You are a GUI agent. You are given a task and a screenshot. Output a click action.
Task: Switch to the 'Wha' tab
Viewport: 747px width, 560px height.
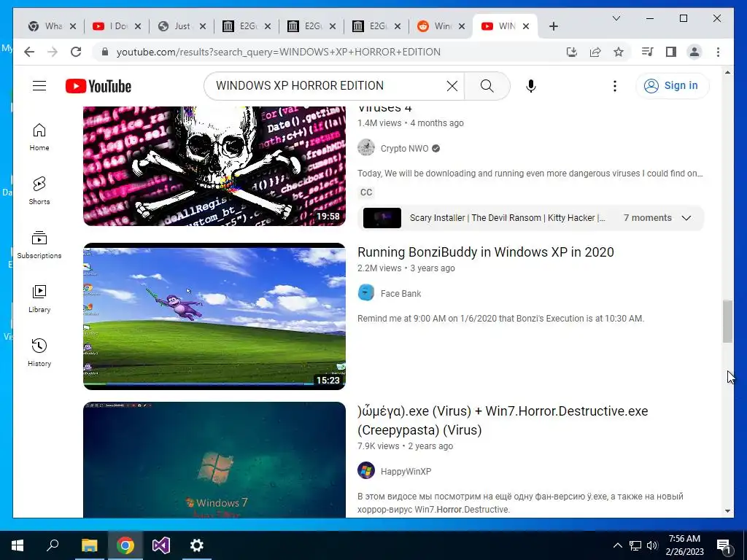[x=53, y=26]
